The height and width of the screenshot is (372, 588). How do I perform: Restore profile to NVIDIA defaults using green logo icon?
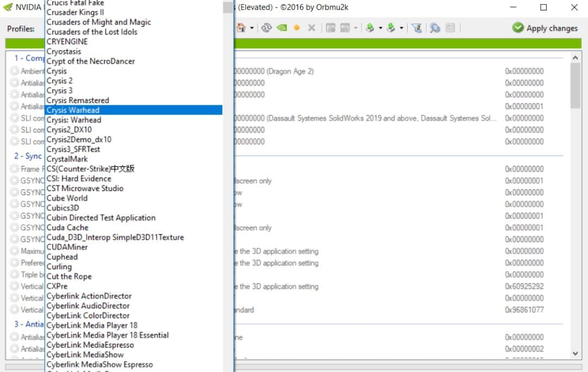pyautogui.click(x=281, y=28)
